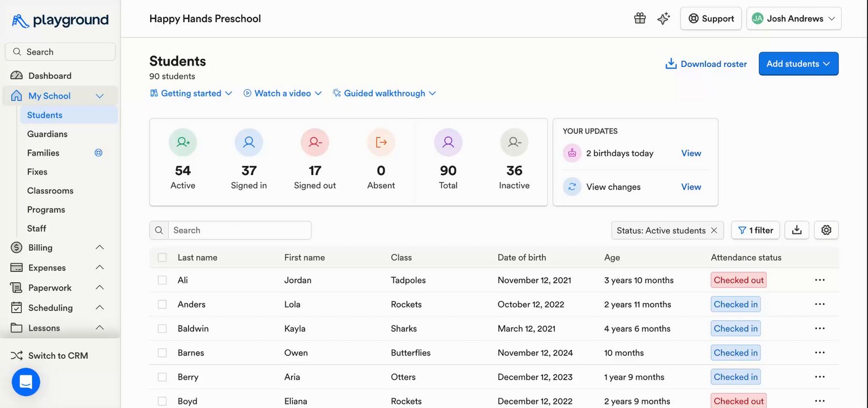The width and height of the screenshot is (868, 408).
Task: Toggle the select-all students checkbox
Action: coord(163,257)
